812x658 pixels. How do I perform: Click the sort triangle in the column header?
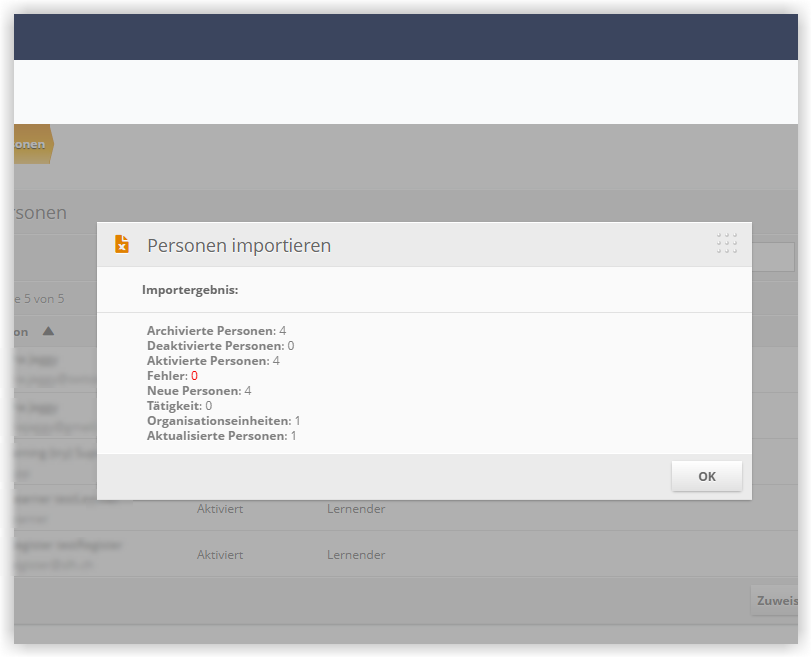pyautogui.click(x=48, y=331)
